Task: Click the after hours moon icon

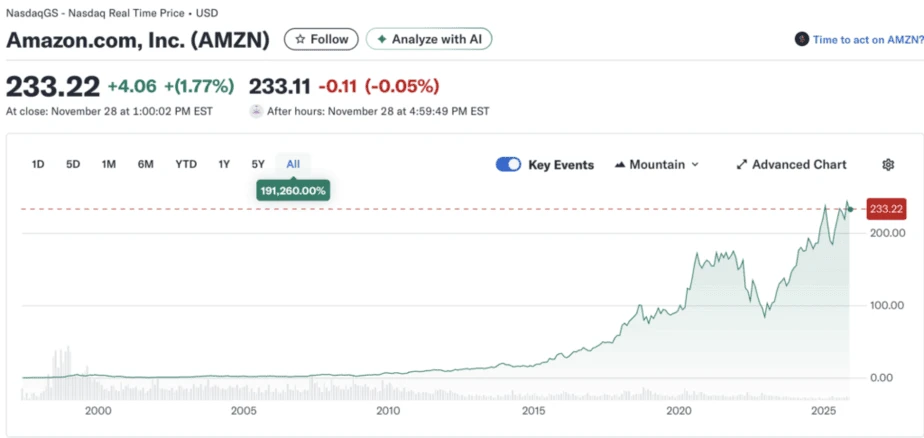Action: click(256, 111)
